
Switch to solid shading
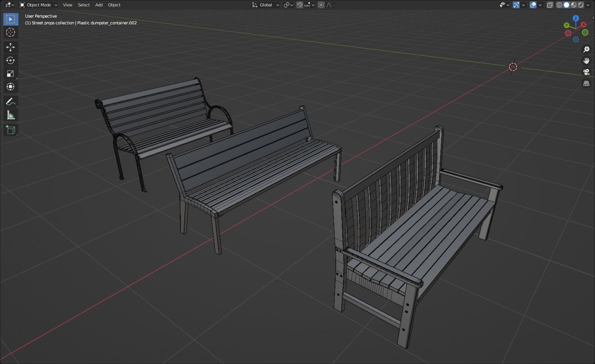click(x=566, y=5)
